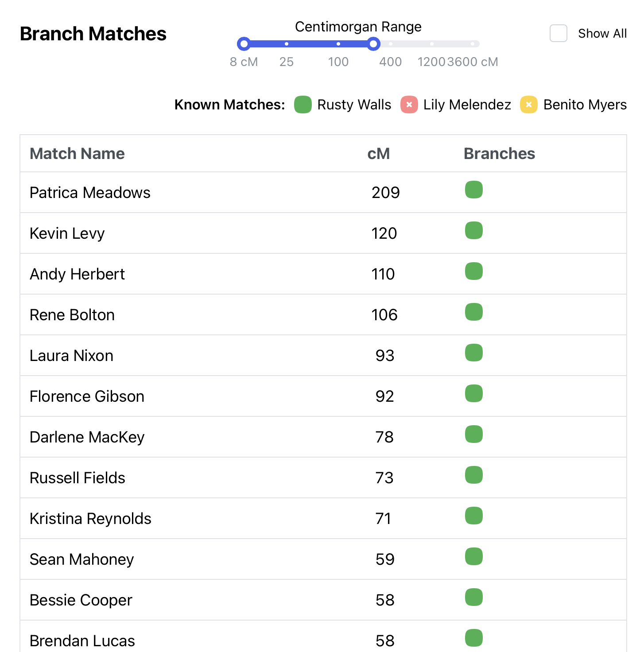Sort by the Match Name column header
Image resolution: width=644 pixels, height=652 pixels.
coord(77,154)
